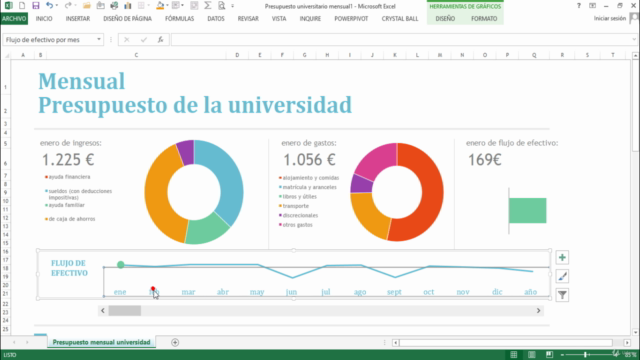Open Excel help question mark
Viewport: 640px width, 360px height.
coord(578,6)
